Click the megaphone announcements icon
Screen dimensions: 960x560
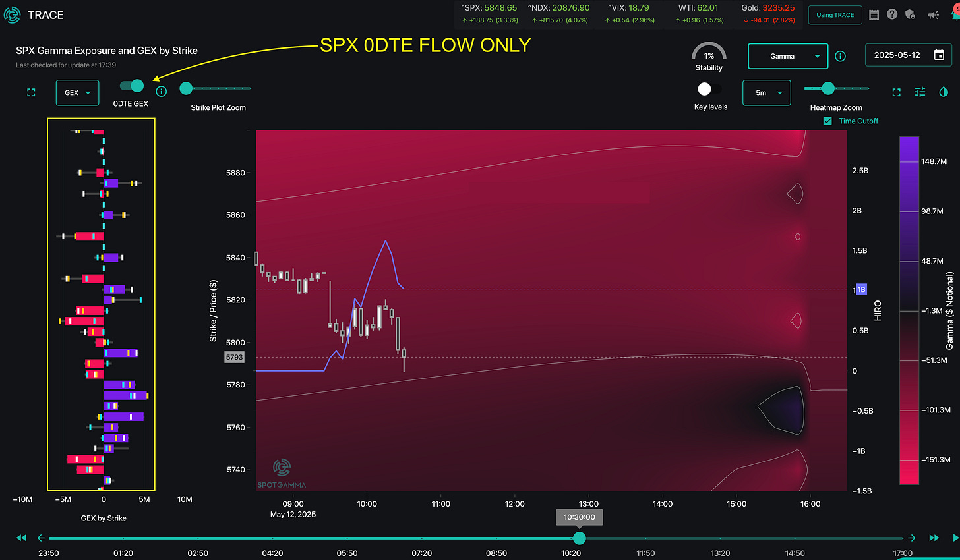coord(932,14)
